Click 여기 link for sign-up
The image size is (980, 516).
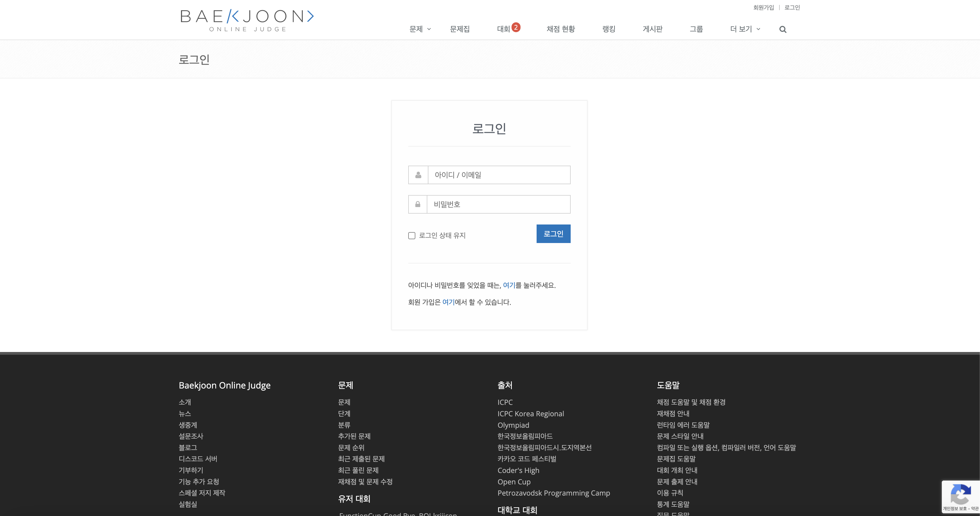[448, 302]
